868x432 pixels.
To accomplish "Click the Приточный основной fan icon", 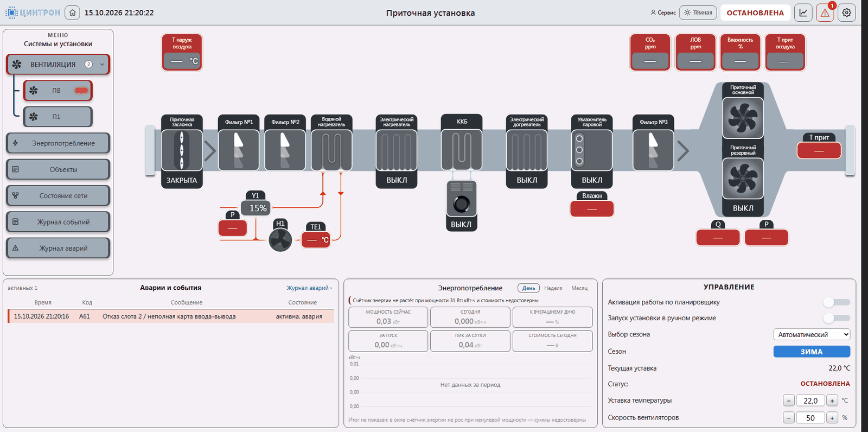I will pyautogui.click(x=743, y=118).
